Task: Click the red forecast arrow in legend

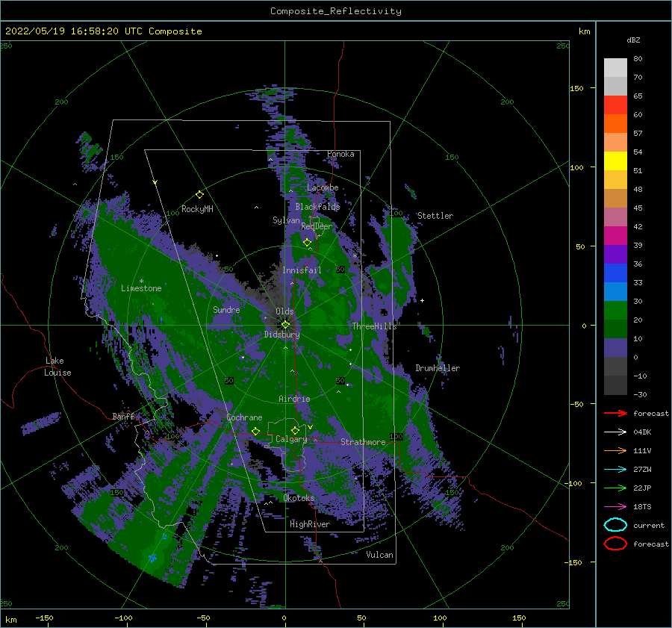Action: coord(615,413)
